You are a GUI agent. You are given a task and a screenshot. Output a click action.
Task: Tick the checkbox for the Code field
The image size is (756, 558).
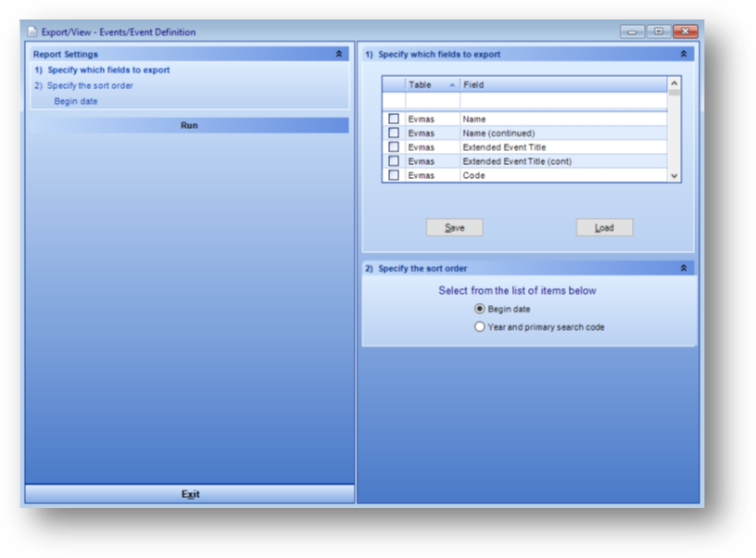coord(394,174)
